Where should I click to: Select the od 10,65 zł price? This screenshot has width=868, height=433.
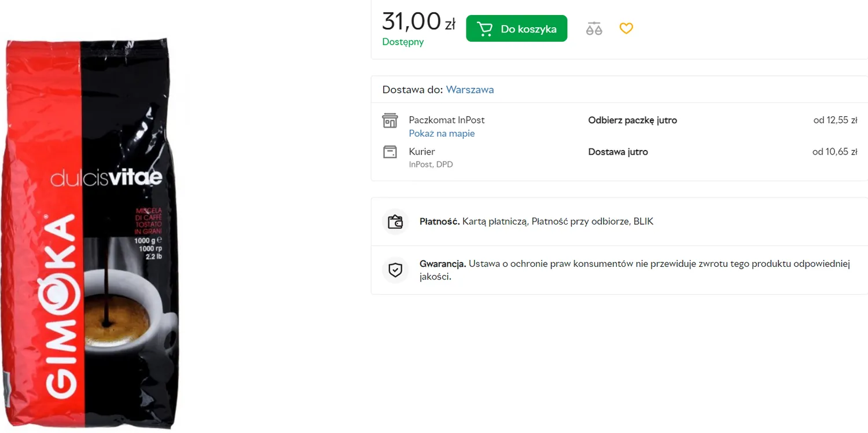click(x=835, y=152)
